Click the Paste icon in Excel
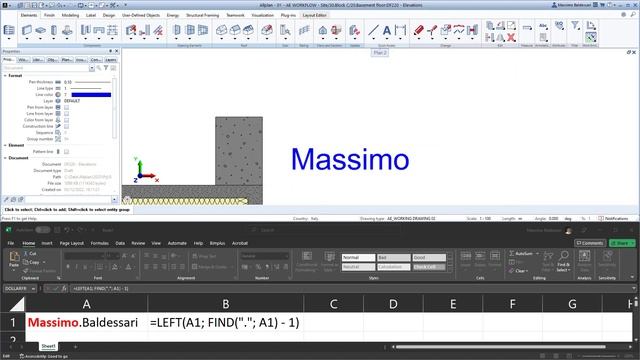Viewport: 640px width, 360px height. (14, 257)
